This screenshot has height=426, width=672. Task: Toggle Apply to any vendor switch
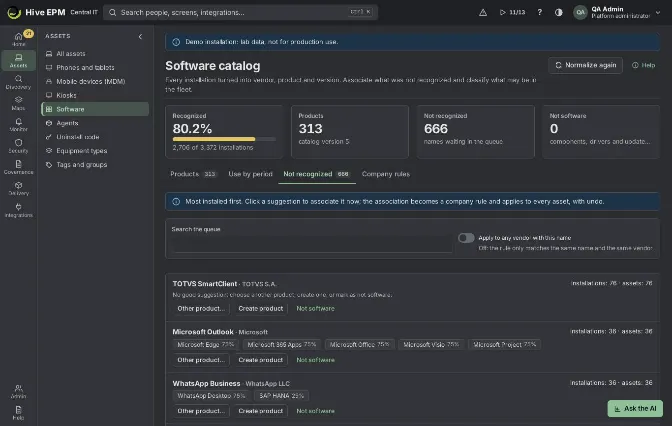click(466, 238)
